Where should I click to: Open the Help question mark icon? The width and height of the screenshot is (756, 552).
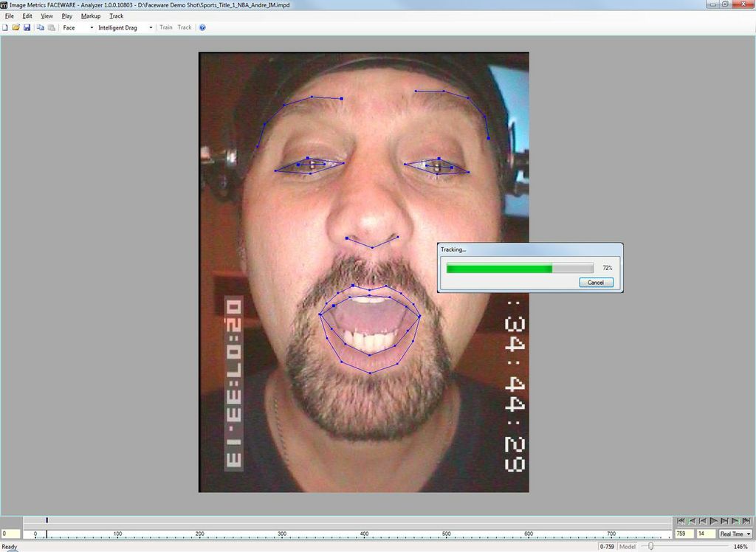coord(202,27)
